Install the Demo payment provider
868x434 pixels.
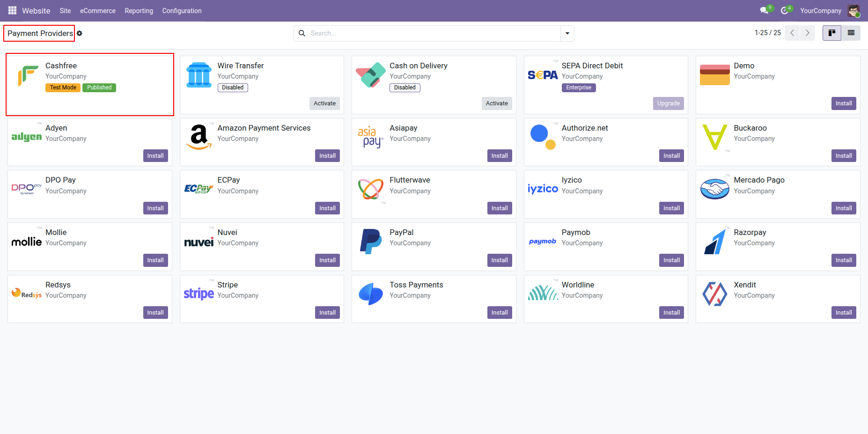(x=844, y=103)
